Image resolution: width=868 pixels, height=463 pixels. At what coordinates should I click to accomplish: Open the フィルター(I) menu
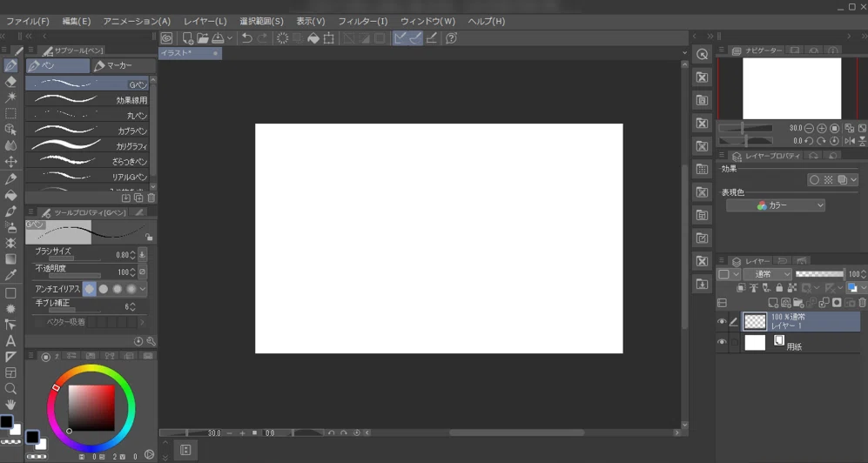point(362,21)
